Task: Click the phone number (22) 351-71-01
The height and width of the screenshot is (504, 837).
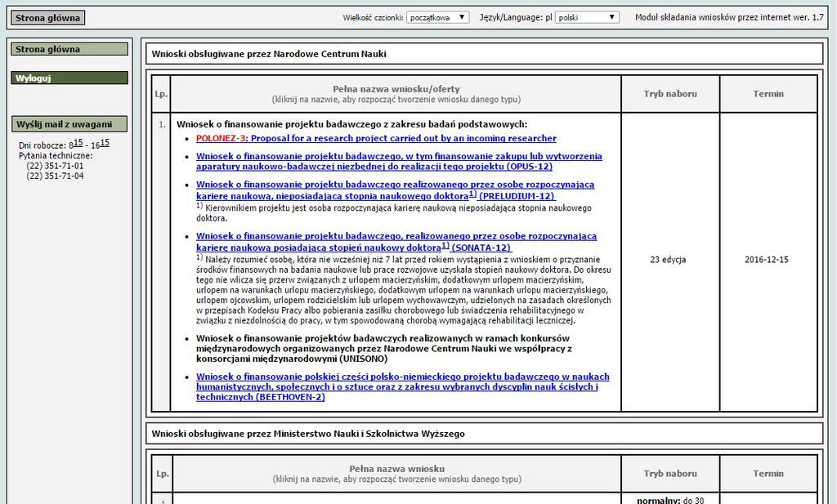Action: 55,166
